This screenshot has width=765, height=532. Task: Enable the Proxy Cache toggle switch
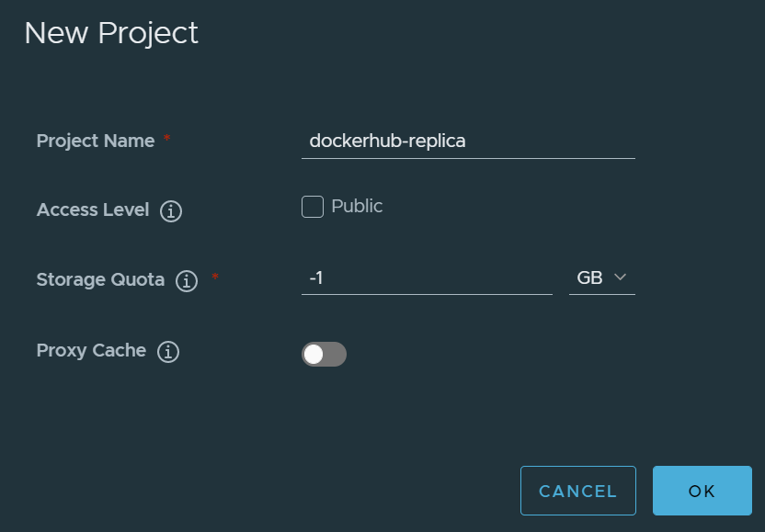[x=324, y=354]
